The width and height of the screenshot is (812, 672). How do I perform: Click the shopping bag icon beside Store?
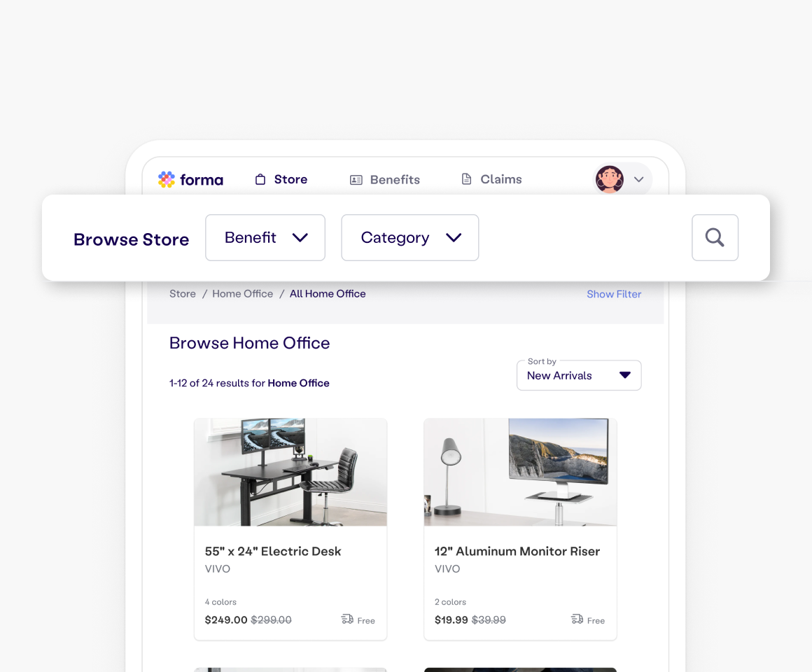tap(260, 179)
